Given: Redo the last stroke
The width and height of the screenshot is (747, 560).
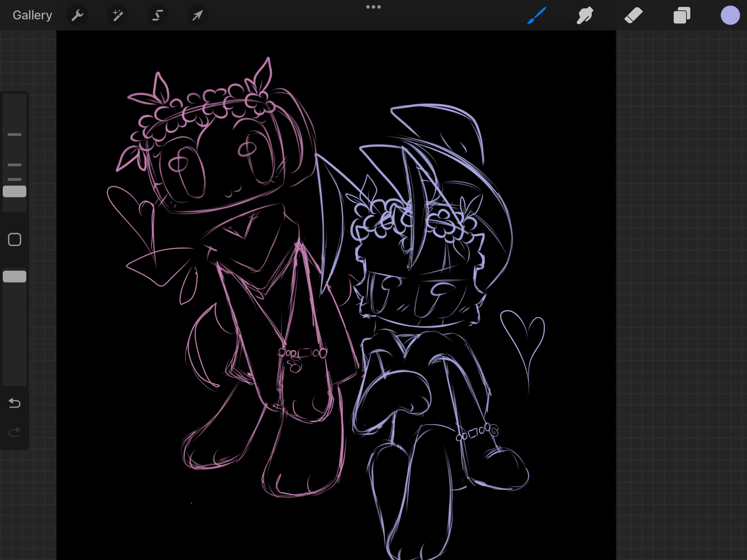Looking at the screenshot, I should coord(14,432).
